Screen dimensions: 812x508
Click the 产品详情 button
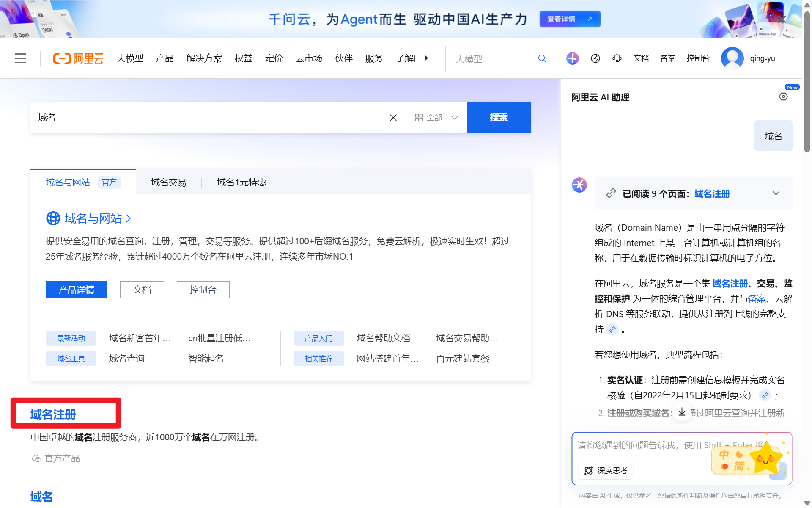coord(77,290)
